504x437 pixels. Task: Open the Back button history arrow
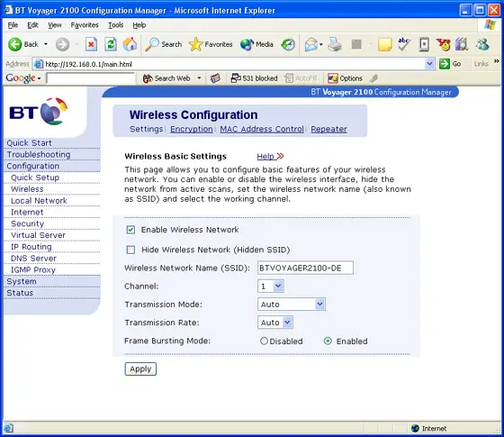(x=46, y=44)
